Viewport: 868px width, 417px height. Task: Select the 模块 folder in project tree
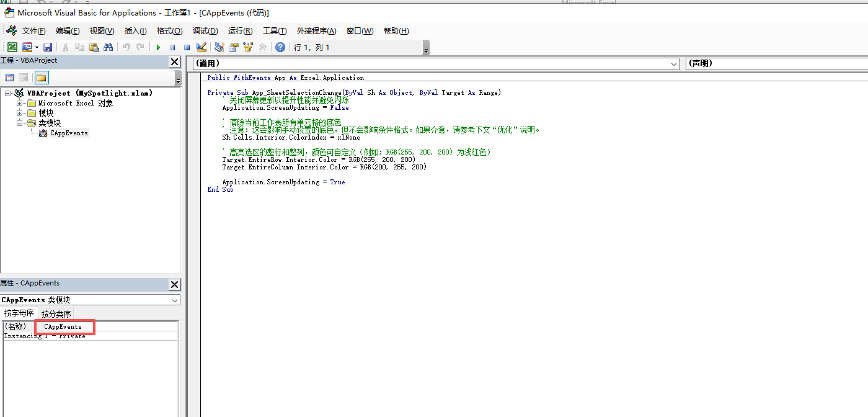(46, 113)
